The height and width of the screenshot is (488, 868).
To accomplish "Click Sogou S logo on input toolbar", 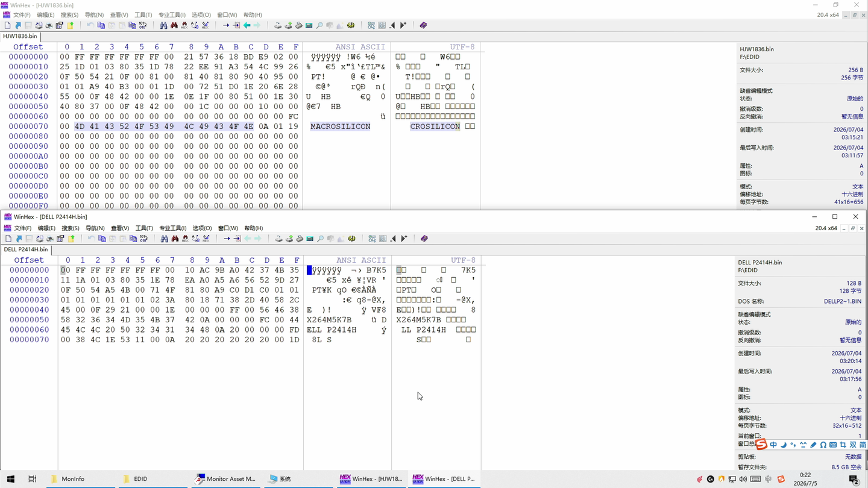I will coord(761,445).
